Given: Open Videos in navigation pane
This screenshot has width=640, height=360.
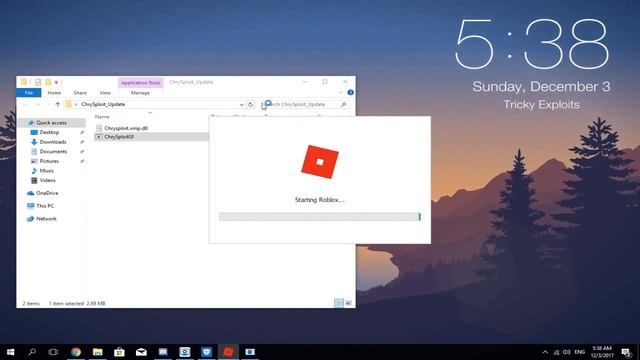Looking at the screenshot, I should point(47,180).
